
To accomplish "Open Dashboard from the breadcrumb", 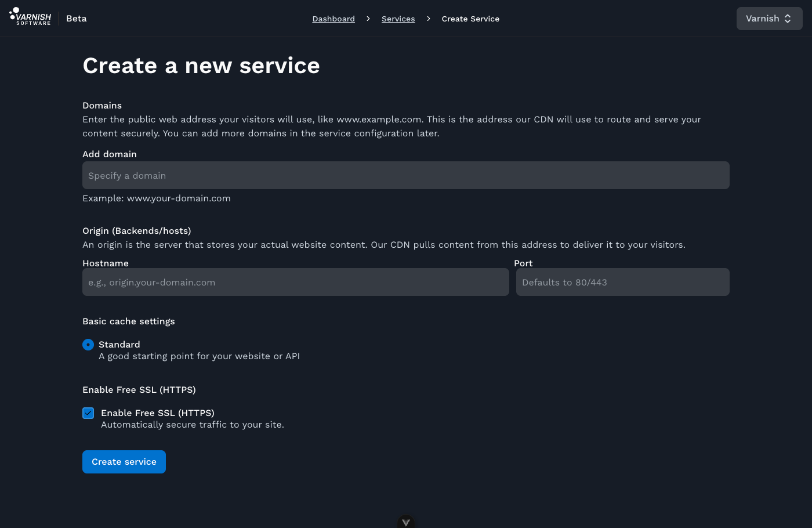I will click(333, 19).
